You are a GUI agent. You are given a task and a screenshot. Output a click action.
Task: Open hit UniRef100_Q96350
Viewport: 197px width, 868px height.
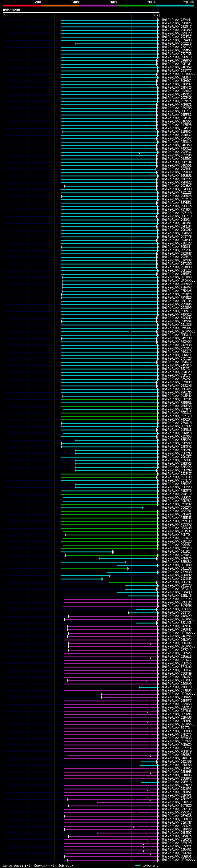(x=177, y=30)
